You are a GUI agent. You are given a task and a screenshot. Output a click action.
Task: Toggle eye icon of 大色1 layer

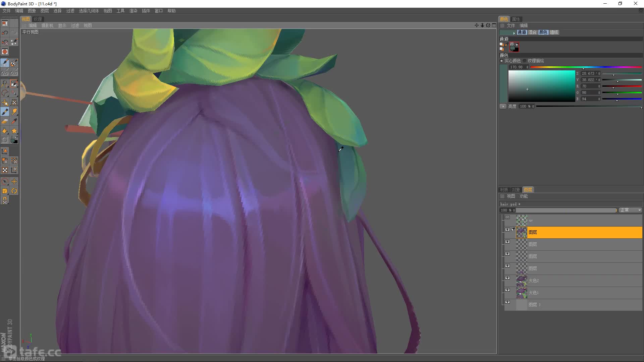(x=507, y=290)
